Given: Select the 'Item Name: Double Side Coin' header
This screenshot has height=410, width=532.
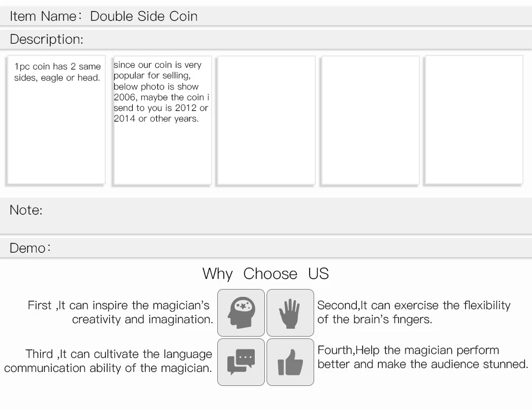Looking at the screenshot, I should tap(266, 16).
